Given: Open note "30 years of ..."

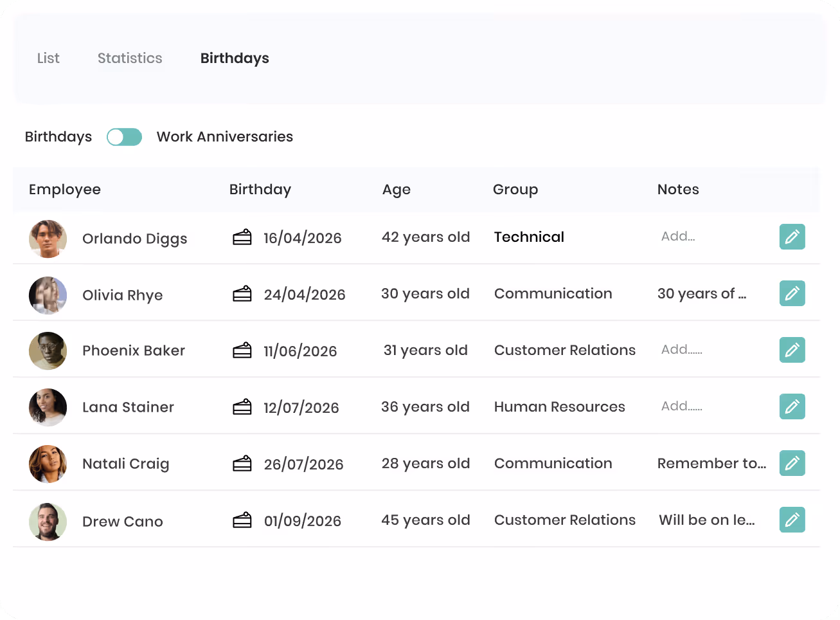Looking at the screenshot, I should [702, 294].
